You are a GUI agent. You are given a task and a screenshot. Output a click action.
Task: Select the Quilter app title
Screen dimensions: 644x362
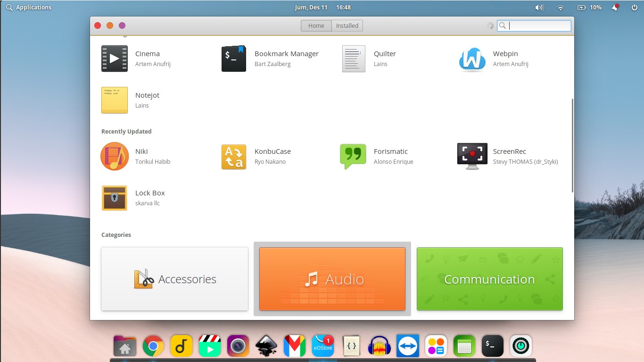(x=385, y=54)
